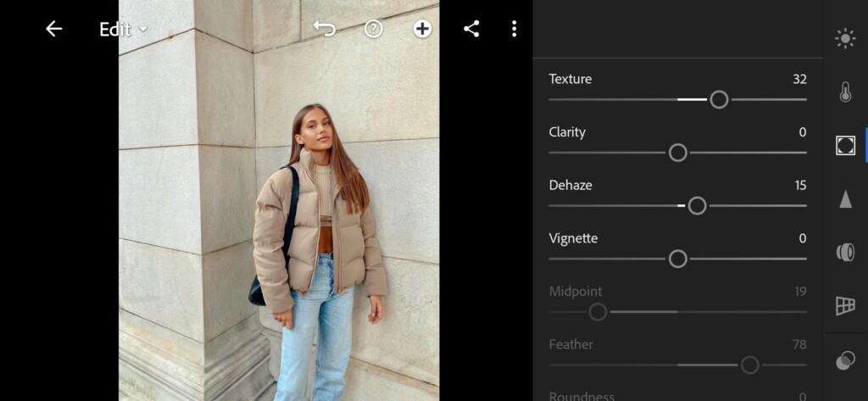Click the Clarity slider handle
Image resolution: width=868 pixels, height=401 pixels.
tap(678, 153)
